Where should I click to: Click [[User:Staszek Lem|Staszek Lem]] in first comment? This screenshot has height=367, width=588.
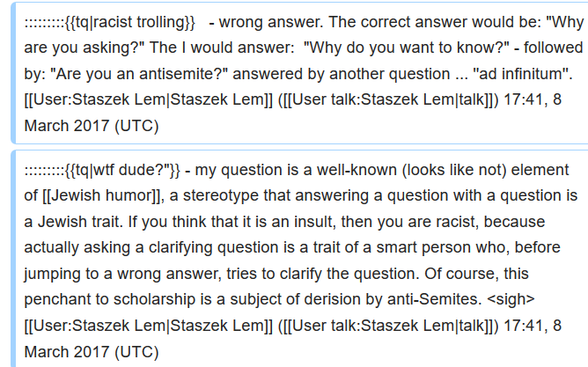148,100
